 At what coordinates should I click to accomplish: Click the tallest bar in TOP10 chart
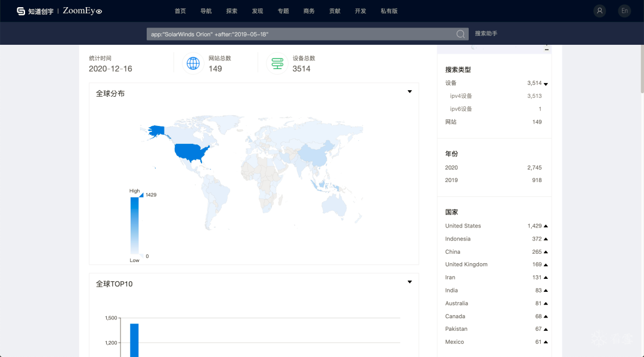click(x=134, y=340)
